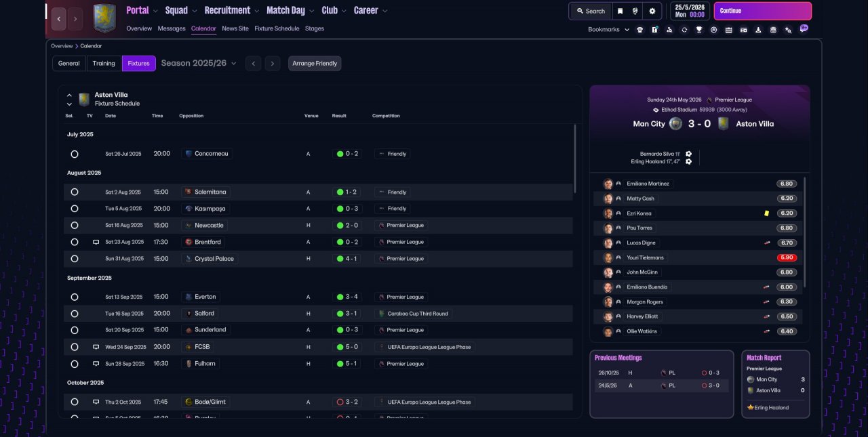Open the settings gear in top bar
This screenshot has width=868, height=437.
coord(652,11)
